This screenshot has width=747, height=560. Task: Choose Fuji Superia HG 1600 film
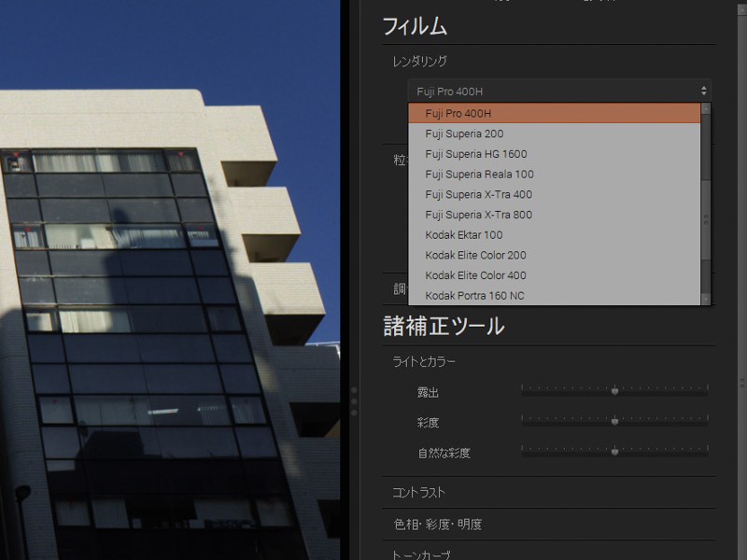point(555,154)
